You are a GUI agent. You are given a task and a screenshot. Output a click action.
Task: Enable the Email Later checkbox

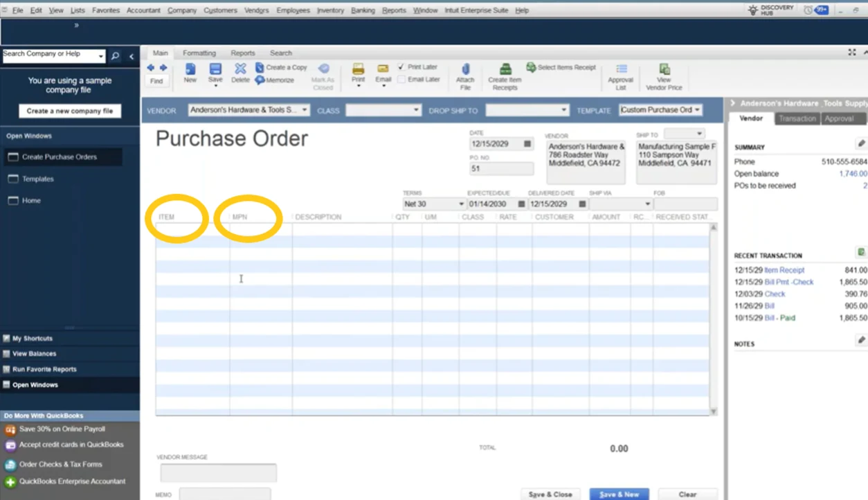(x=401, y=80)
